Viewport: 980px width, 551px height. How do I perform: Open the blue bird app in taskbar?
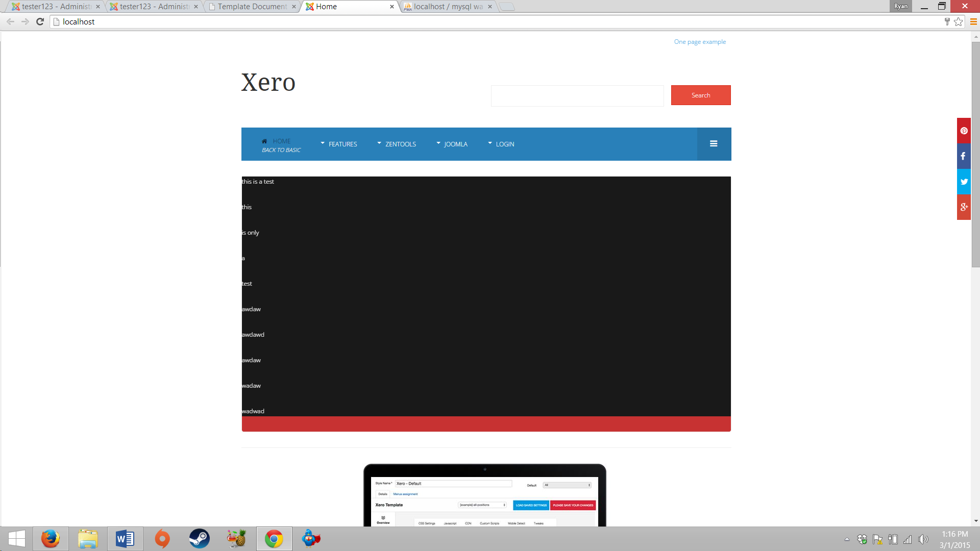311,539
